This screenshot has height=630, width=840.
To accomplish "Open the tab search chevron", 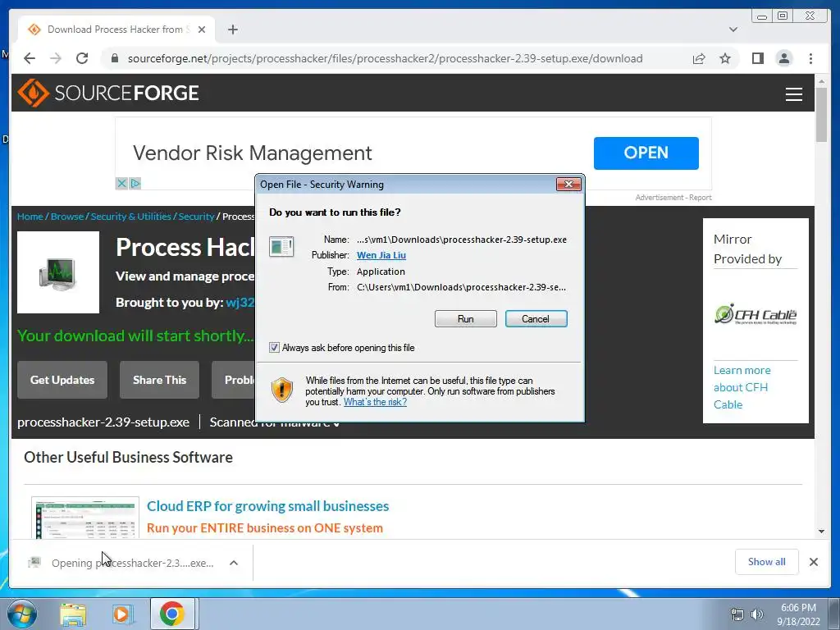I will [x=733, y=30].
